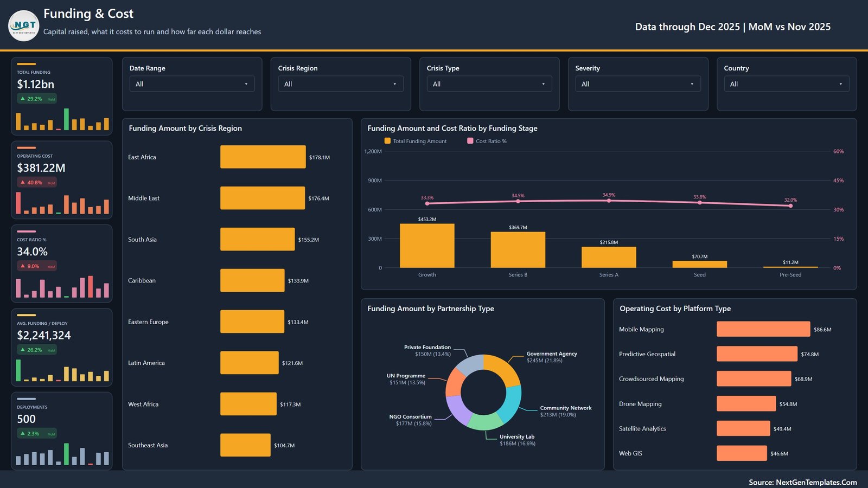Image resolution: width=868 pixels, height=488 pixels.
Task: Click the Web GIS cost bar
Action: [742, 453]
